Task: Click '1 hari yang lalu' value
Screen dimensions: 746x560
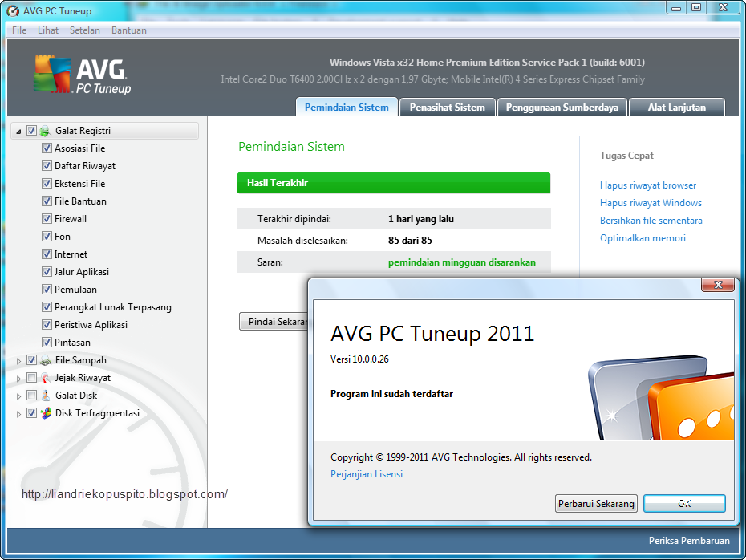Action: (421, 219)
